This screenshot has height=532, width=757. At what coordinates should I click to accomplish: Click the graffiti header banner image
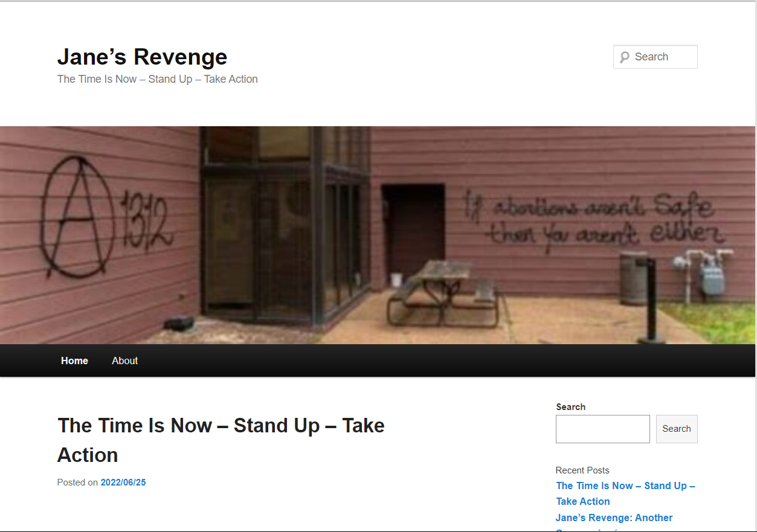pyautogui.click(x=378, y=235)
